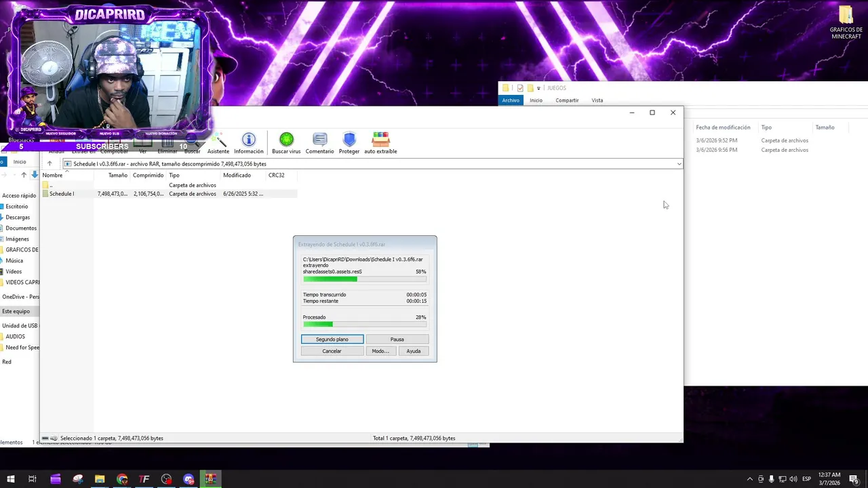Viewport: 868px width, 488px height.
Task: Click the Pausa button
Action: [x=397, y=339]
